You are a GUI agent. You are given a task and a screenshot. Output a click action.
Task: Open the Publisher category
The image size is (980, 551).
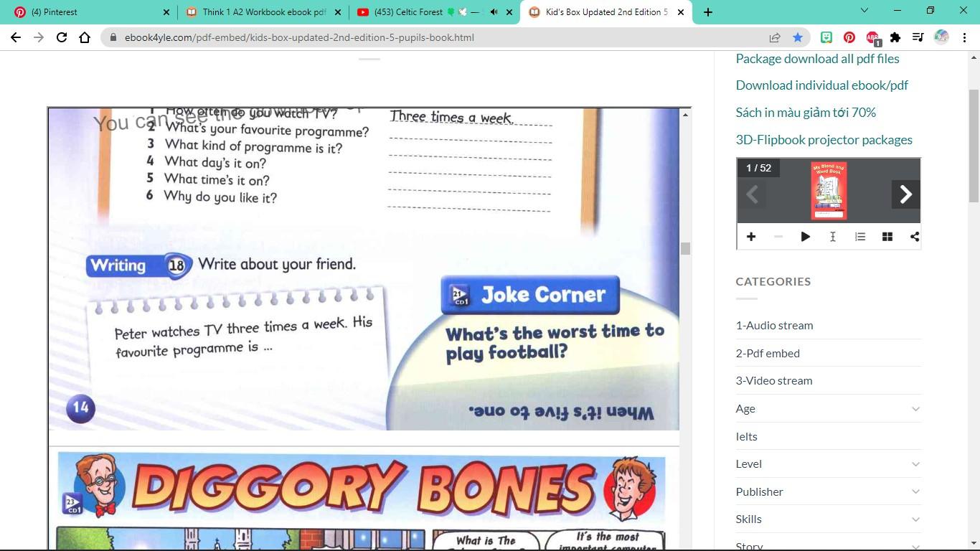[759, 491]
